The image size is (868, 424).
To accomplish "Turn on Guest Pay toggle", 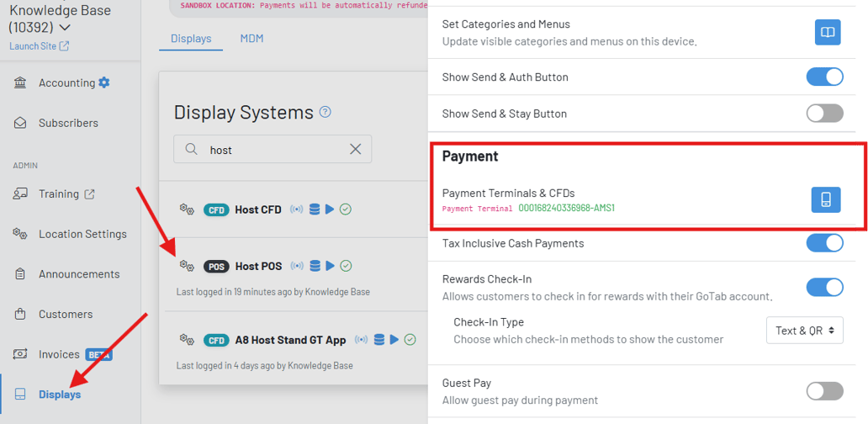I will (x=824, y=390).
